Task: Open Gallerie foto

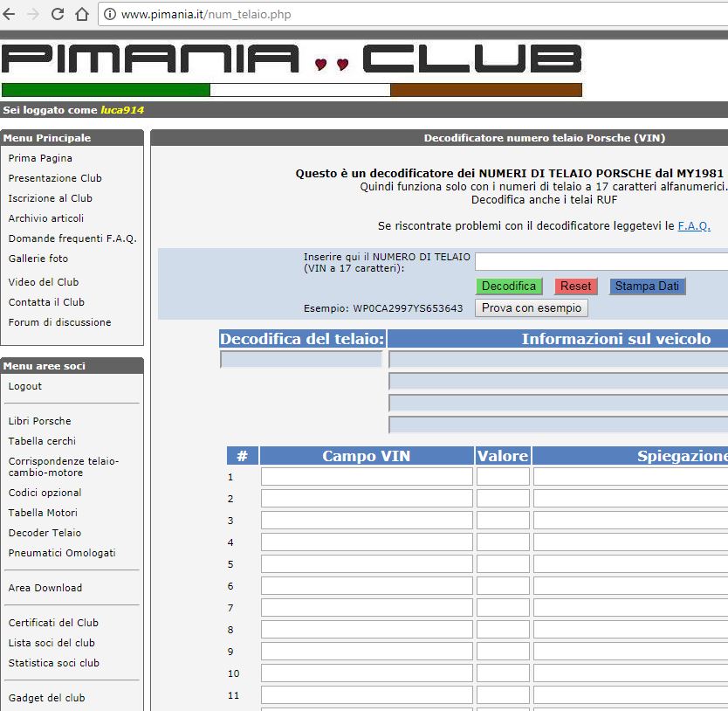Action: click(38, 259)
